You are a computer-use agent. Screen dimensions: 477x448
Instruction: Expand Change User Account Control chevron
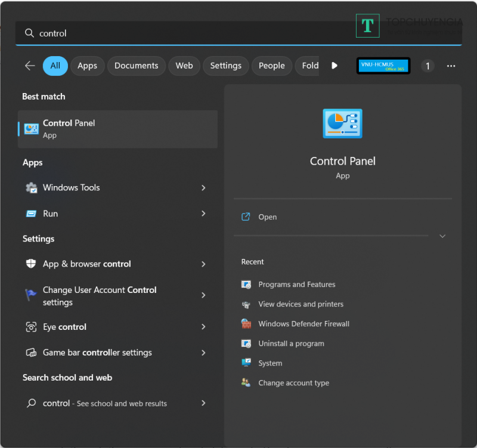point(203,296)
